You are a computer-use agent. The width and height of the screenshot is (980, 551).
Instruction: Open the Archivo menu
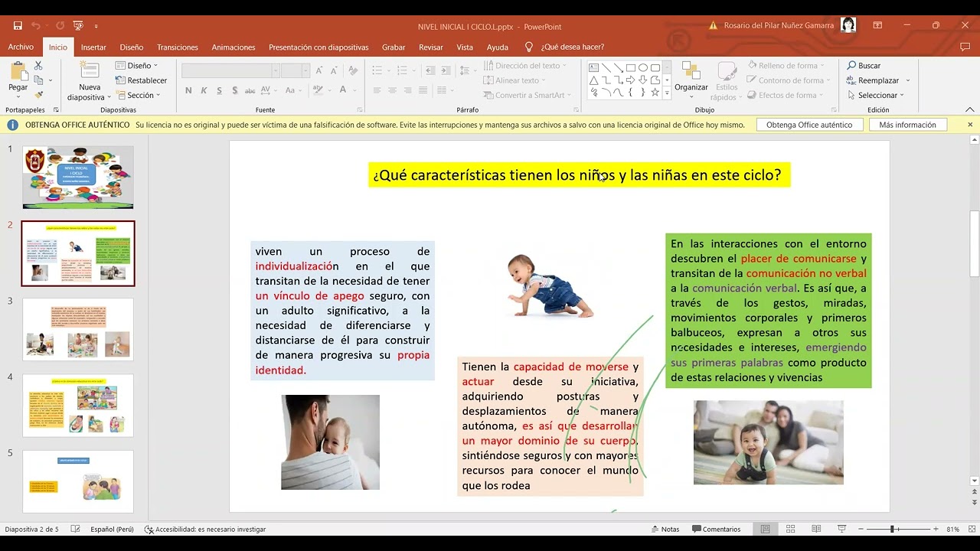21,47
